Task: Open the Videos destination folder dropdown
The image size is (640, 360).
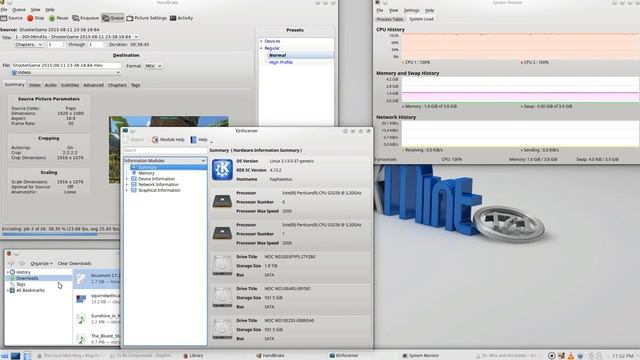Action: 66,73
